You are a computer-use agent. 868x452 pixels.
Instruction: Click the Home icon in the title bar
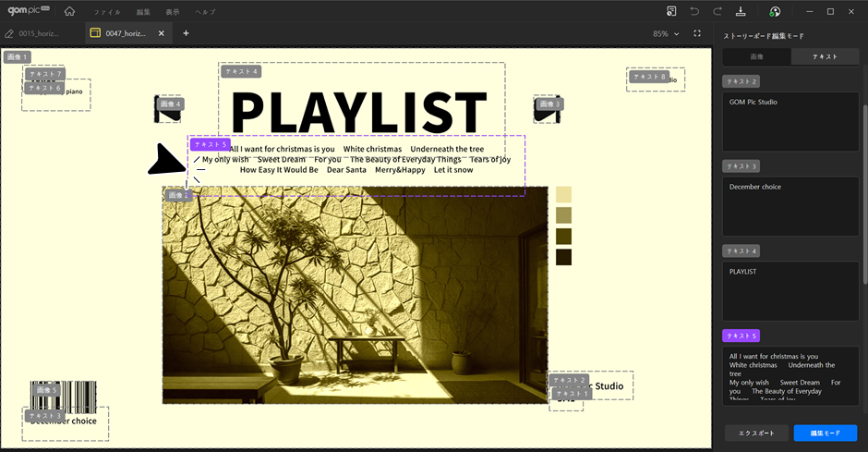(x=70, y=11)
